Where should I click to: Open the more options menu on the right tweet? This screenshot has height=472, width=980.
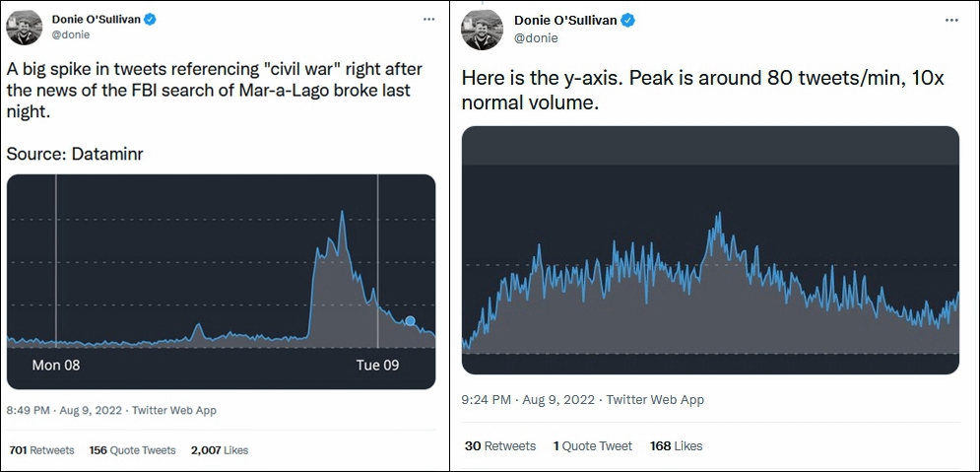[951, 20]
